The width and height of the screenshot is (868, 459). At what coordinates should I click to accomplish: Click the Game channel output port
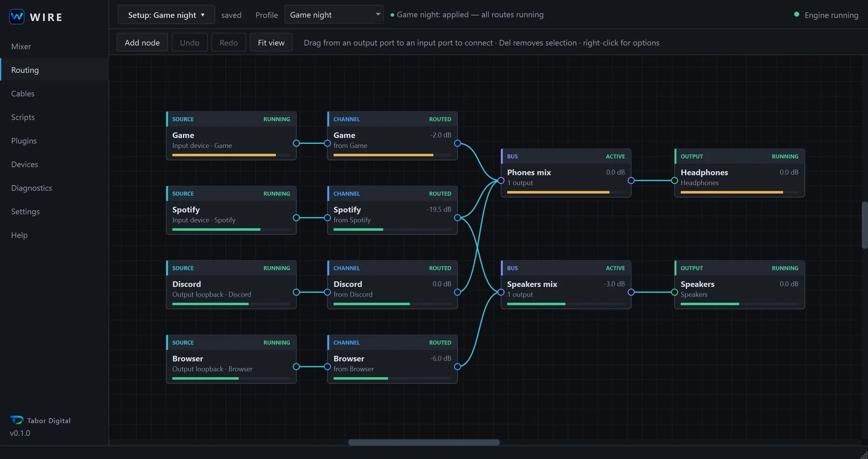pos(458,143)
